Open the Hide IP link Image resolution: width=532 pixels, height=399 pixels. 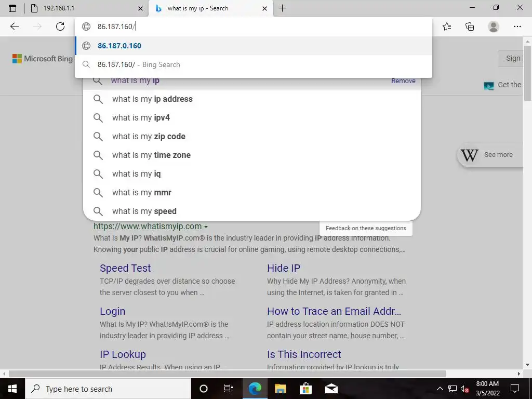pyautogui.click(x=284, y=268)
